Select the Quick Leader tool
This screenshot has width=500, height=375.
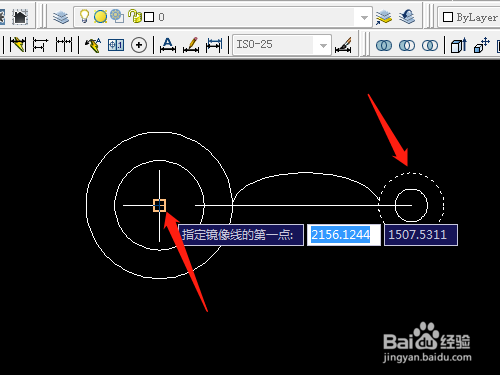click(x=93, y=45)
